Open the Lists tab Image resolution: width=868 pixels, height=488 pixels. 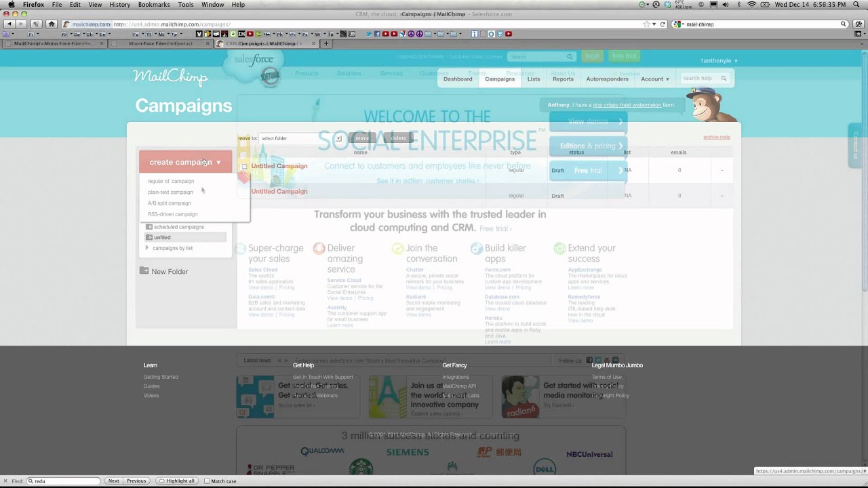coord(534,79)
